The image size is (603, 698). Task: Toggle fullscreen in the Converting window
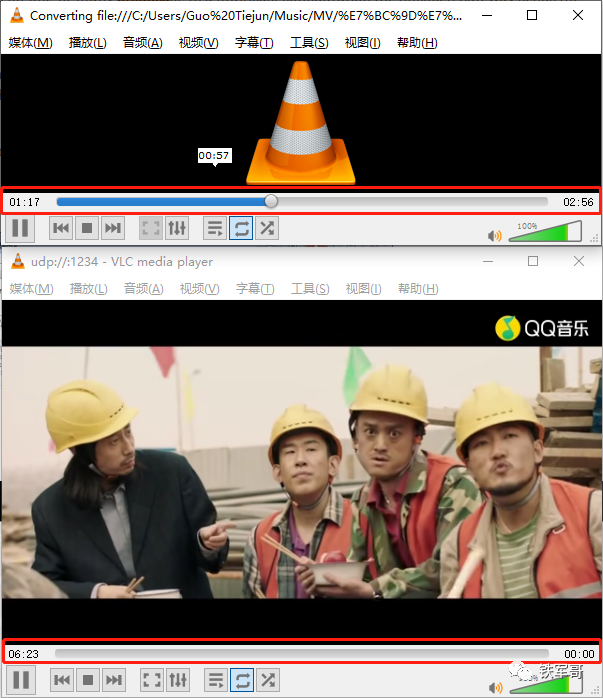[151, 228]
